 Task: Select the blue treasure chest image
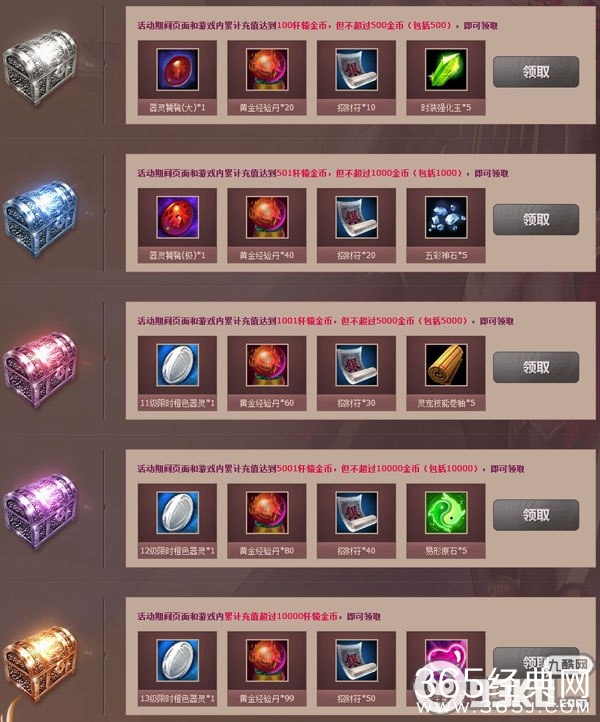pyautogui.click(x=41, y=218)
